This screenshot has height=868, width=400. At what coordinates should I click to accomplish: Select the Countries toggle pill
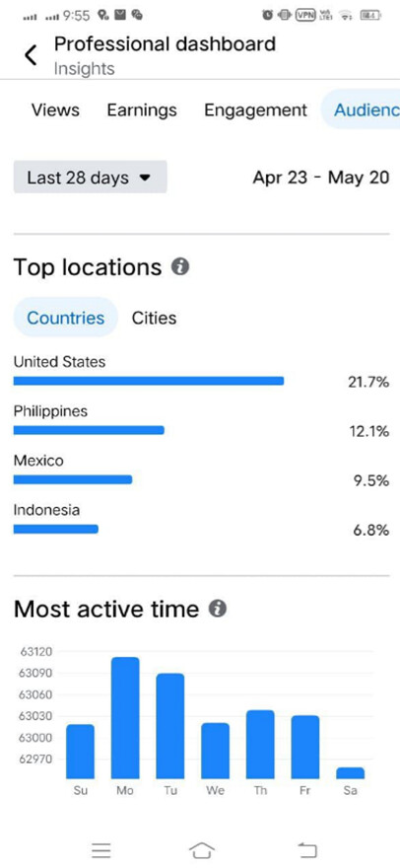pyautogui.click(x=66, y=318)
